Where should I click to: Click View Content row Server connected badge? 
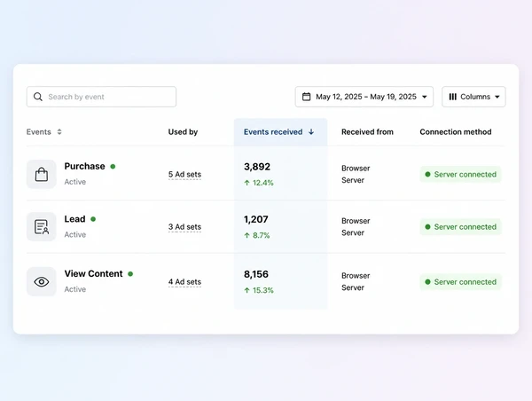click(x=460, y=282)
